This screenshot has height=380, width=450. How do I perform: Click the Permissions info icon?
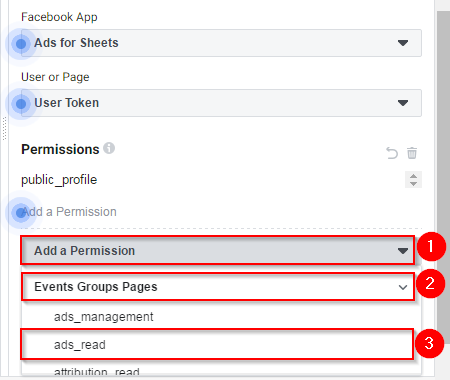point(109,148)
